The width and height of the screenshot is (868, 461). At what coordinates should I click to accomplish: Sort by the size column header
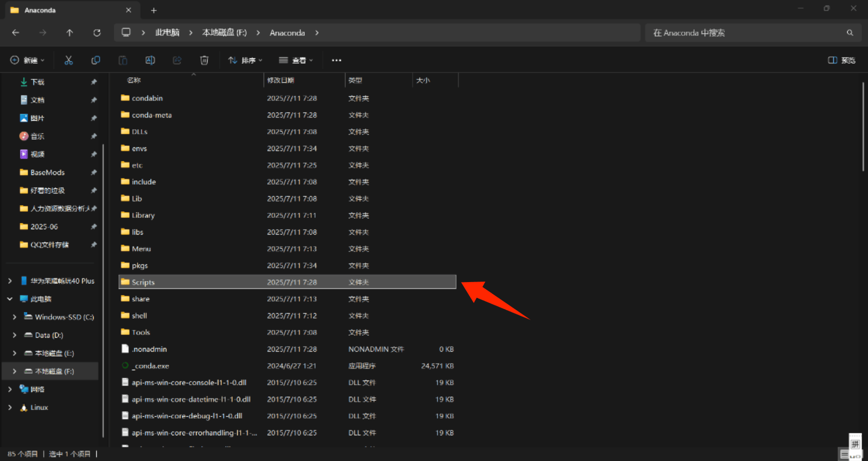[423, 80]
